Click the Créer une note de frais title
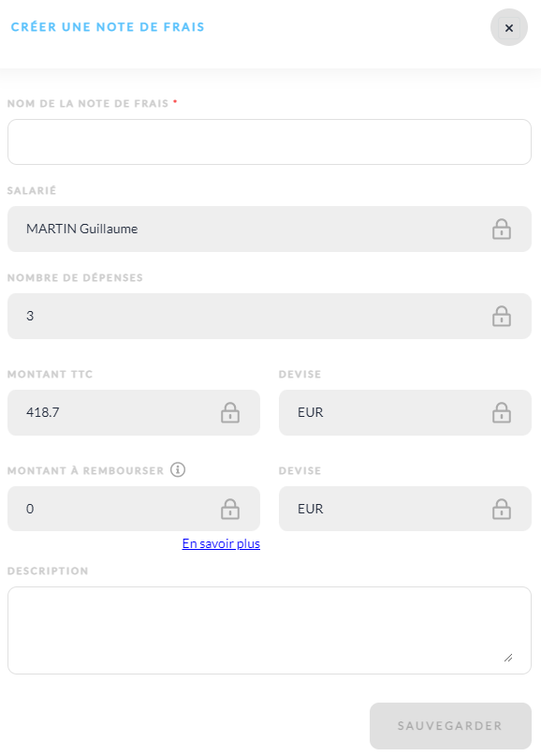 pyautogui.click(x=108, y=27)
